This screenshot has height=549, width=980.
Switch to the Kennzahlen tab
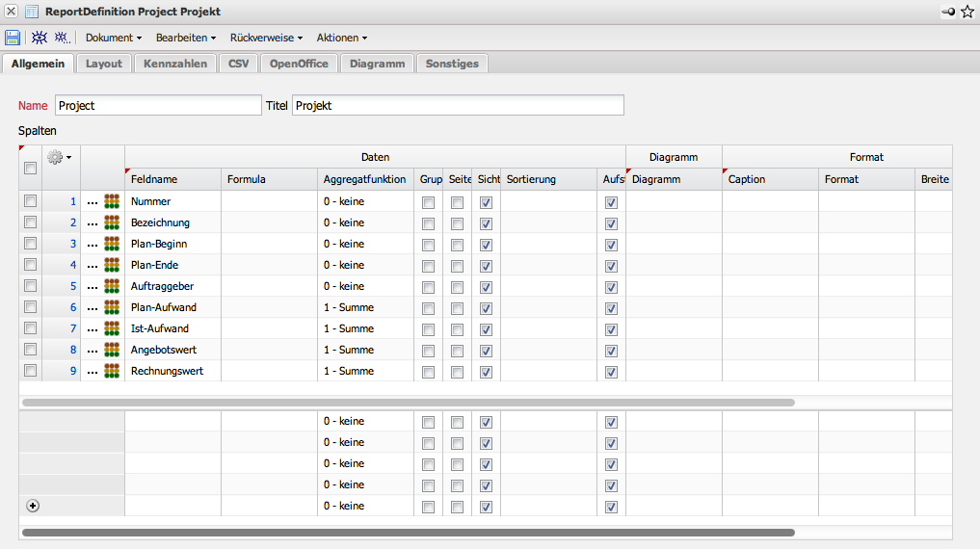(175, 64)
